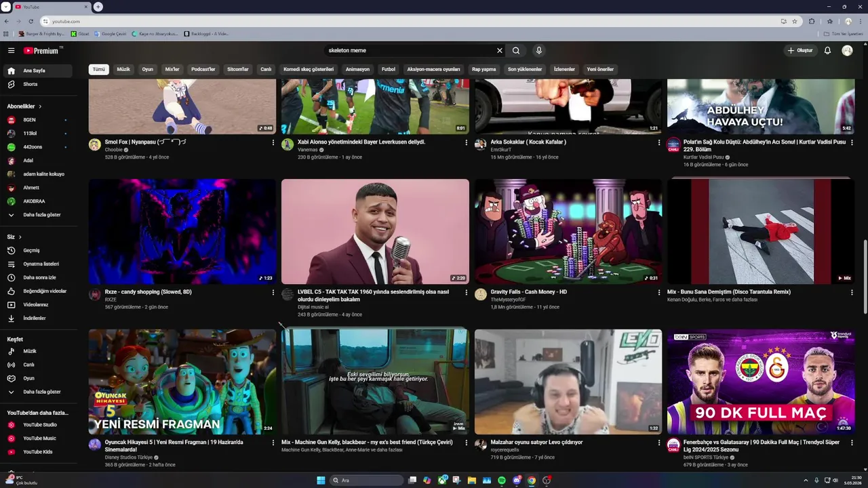Open the 8GEN subscription channel
This screenshot has width=868, height=488.
click(39, 120)
